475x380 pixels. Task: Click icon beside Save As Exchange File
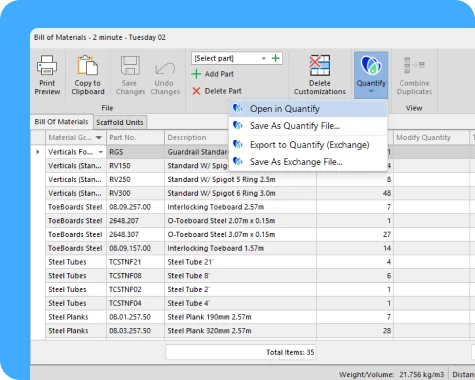[x=238, y=162]
